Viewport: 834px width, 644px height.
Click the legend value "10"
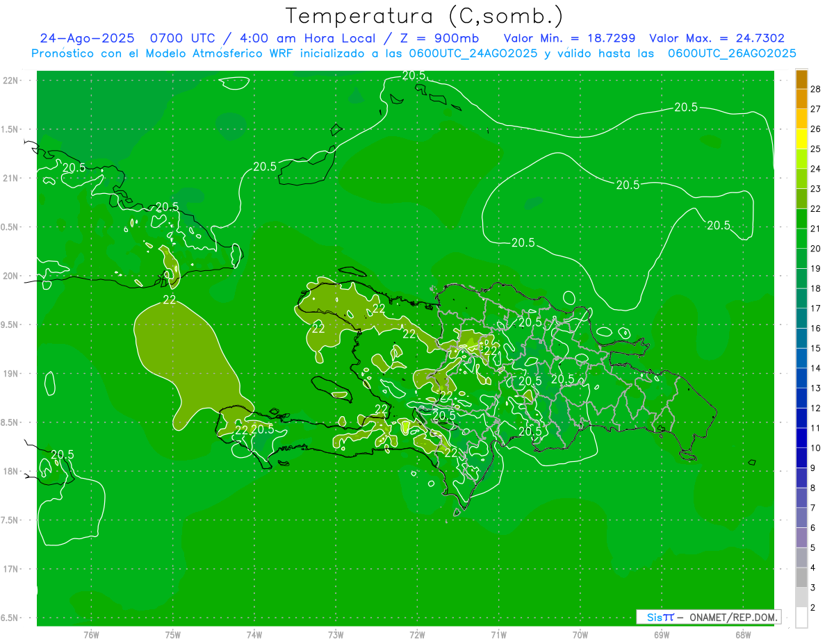(815, 448)
